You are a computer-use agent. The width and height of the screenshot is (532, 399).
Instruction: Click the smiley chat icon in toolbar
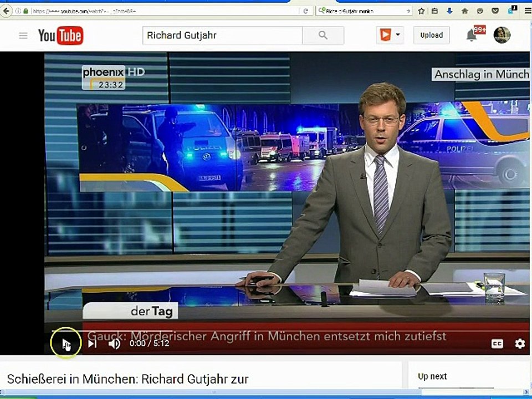pyautogui.click(x=480, y=11)
